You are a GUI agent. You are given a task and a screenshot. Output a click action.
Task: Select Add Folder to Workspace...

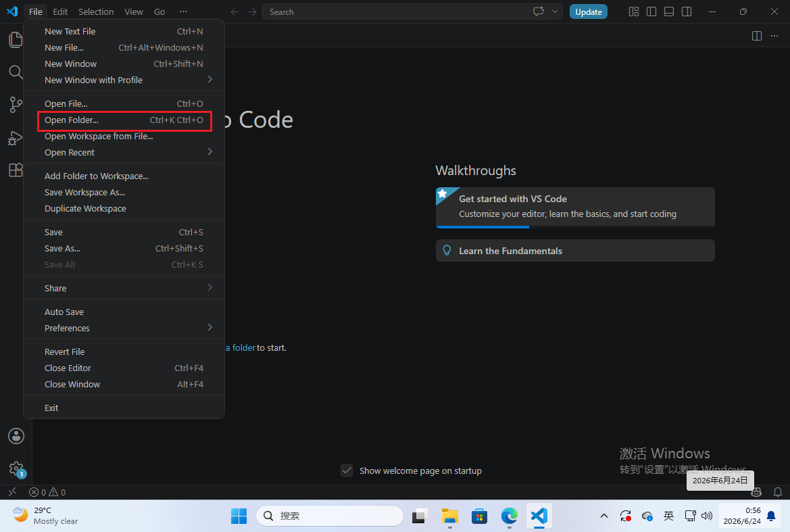124,176
